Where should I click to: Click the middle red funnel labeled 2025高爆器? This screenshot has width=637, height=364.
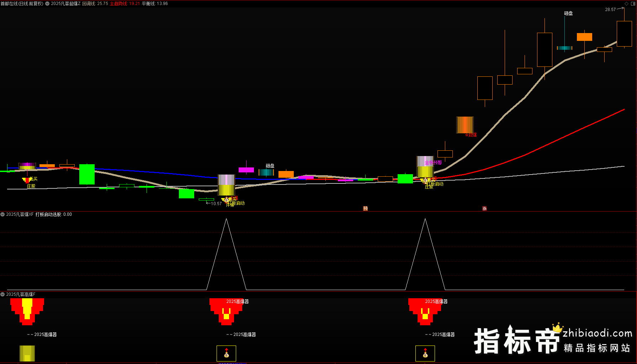(x=227, y=312)
